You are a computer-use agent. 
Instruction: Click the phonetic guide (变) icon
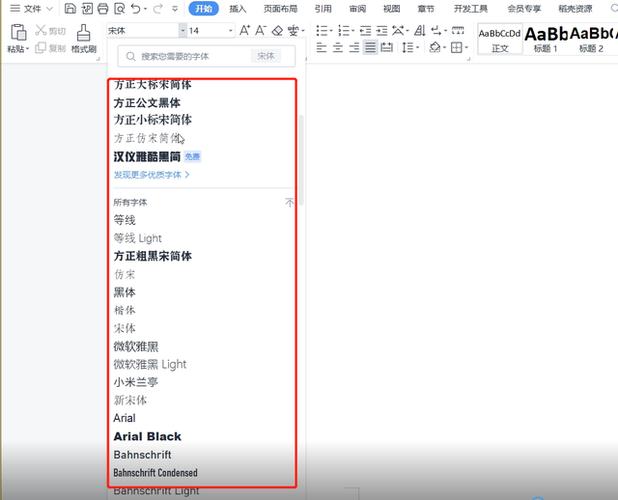point(293,30)
